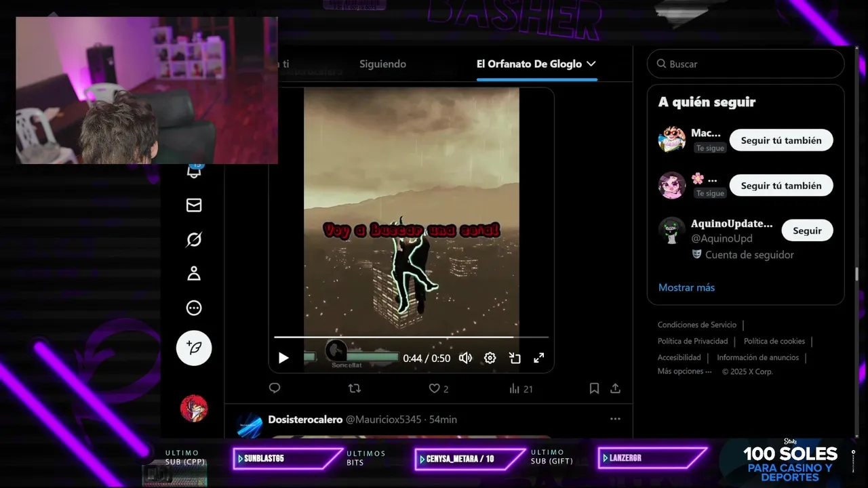Reply to the video post

click(x=275, y=388)
